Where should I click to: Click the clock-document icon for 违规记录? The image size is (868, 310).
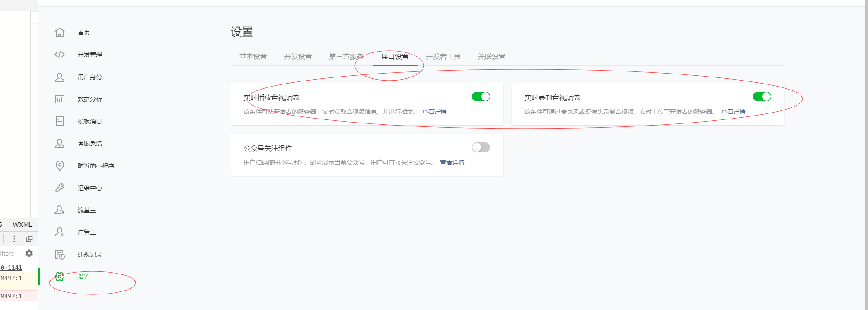coord(60,255)
